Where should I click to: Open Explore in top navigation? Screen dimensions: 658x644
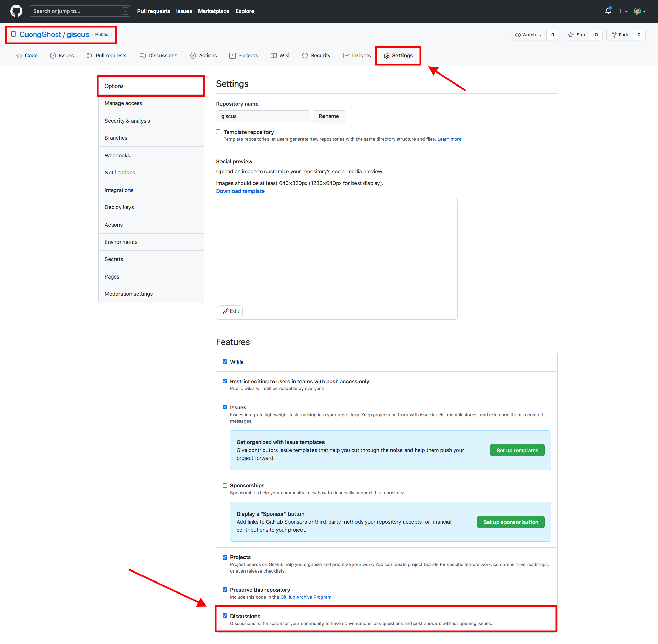point(245,11)
